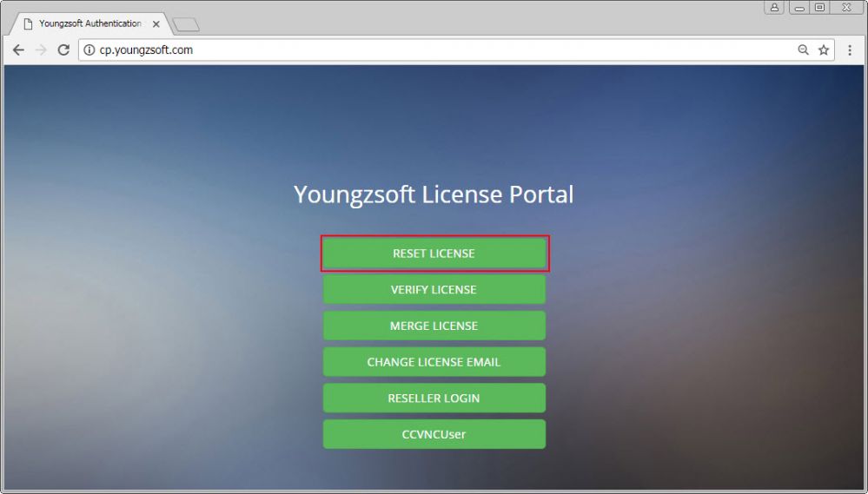Minimize the browser window
The width and height of the screenshot is (868, 494).
pyautogui.click(x=799, y=7)
